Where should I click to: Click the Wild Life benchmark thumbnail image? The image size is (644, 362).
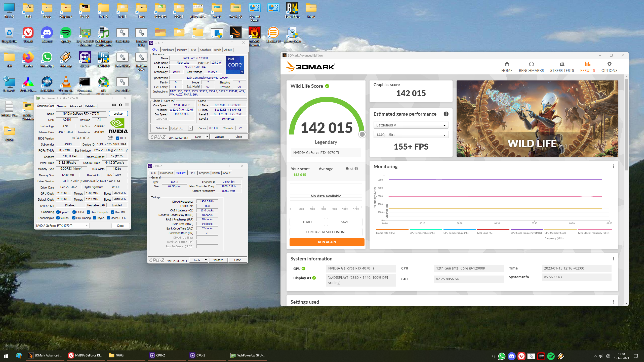(537, 119)
